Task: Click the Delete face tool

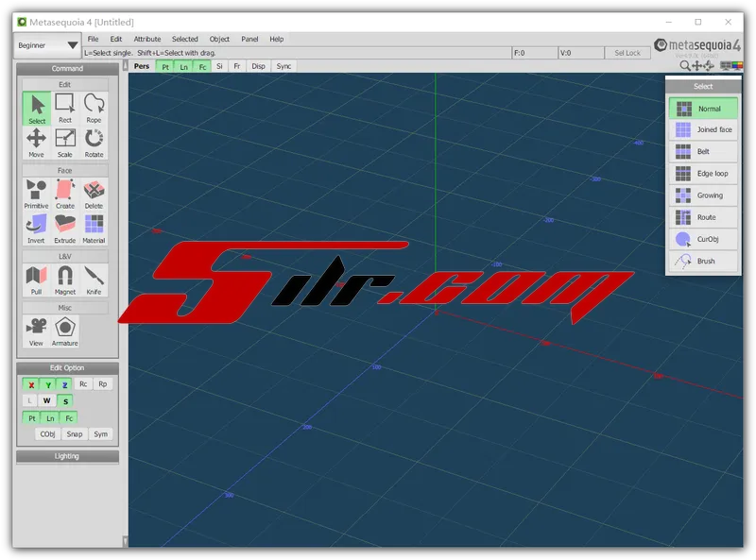Action: tap(94, 195)
